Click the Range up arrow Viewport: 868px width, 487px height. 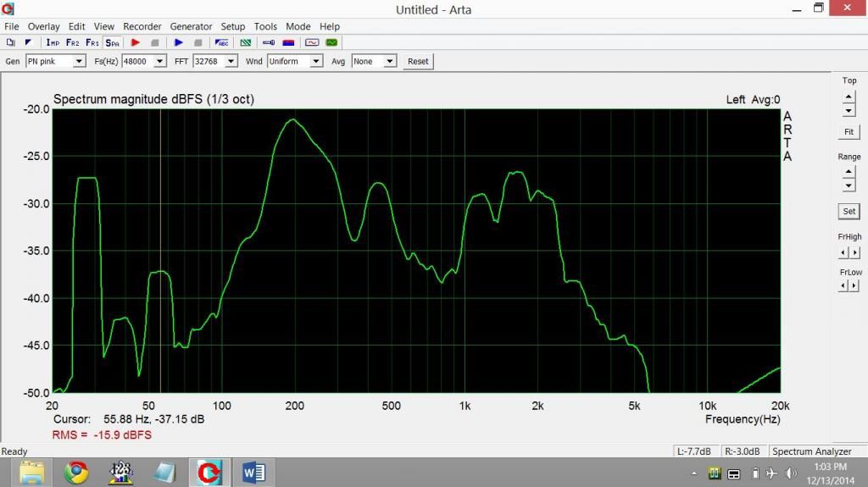click(849, 172)
